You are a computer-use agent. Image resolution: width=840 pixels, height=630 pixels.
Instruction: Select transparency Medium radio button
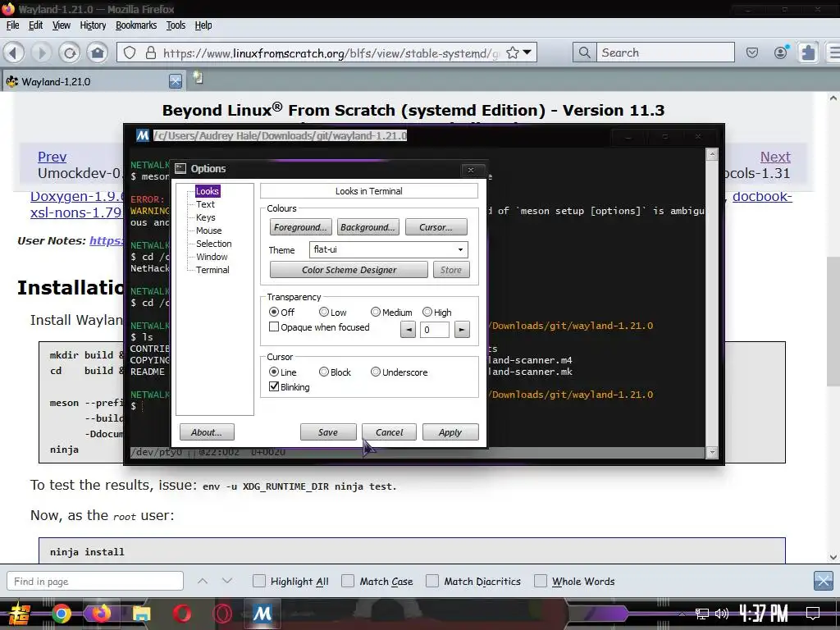(376, 312)
